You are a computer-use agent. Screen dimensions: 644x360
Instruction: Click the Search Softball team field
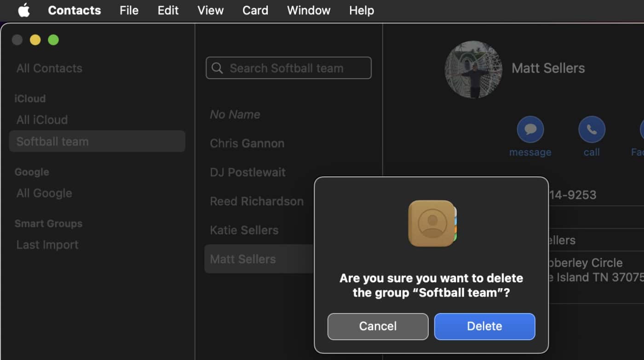click(294, 68)
